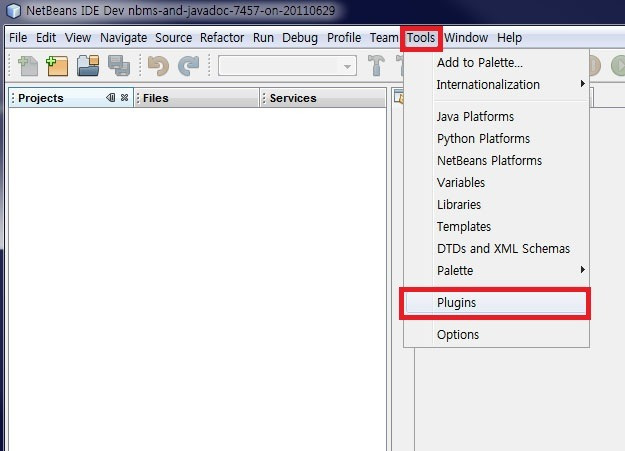625x451 pixels.
Task: Open the Window menu
Action: [x=466, y=38]
